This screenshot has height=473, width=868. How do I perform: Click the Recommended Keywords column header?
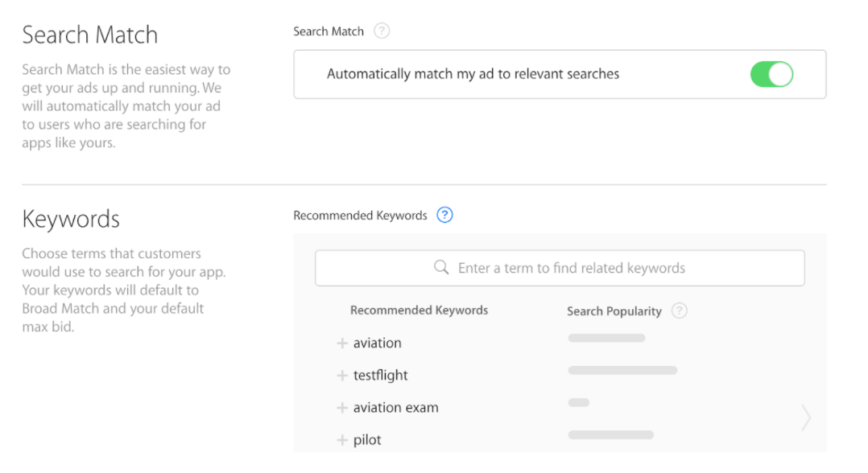(419, 311)
